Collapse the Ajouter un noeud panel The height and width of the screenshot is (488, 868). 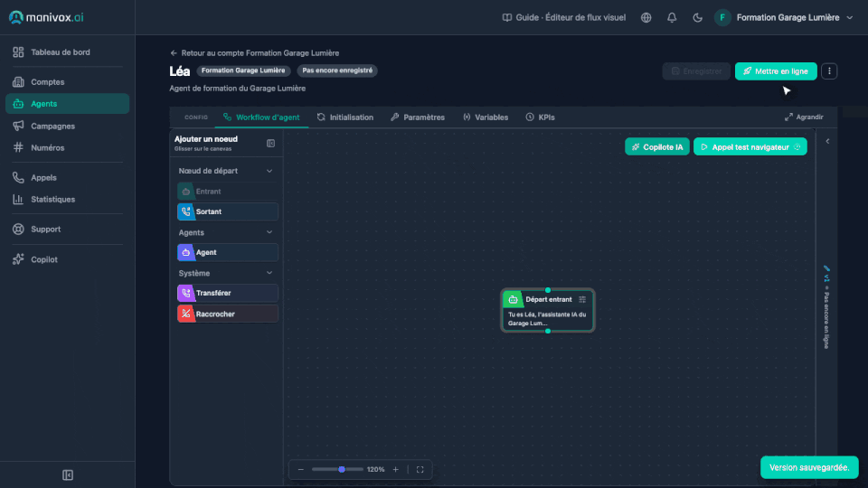270,144
